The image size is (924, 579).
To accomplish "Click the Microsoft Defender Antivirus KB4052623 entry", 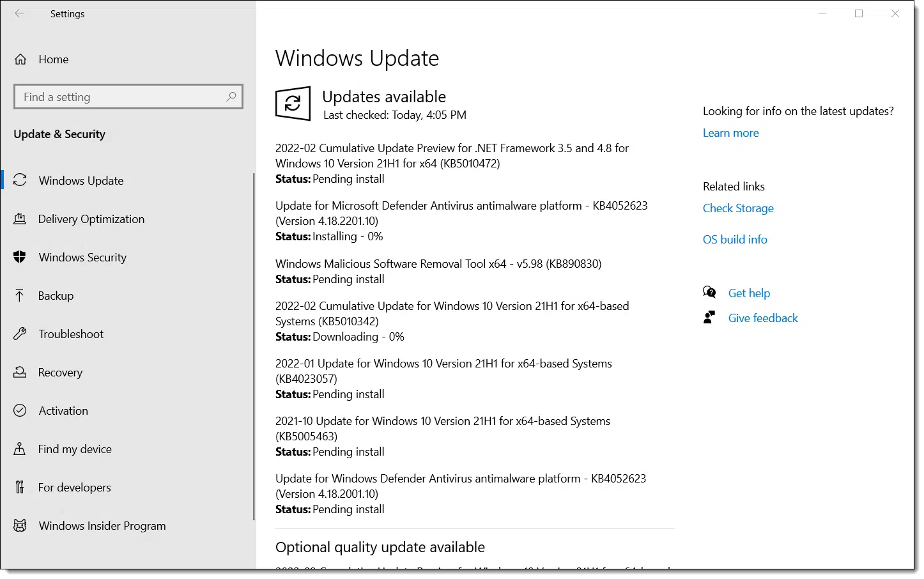I will (461, 221).
